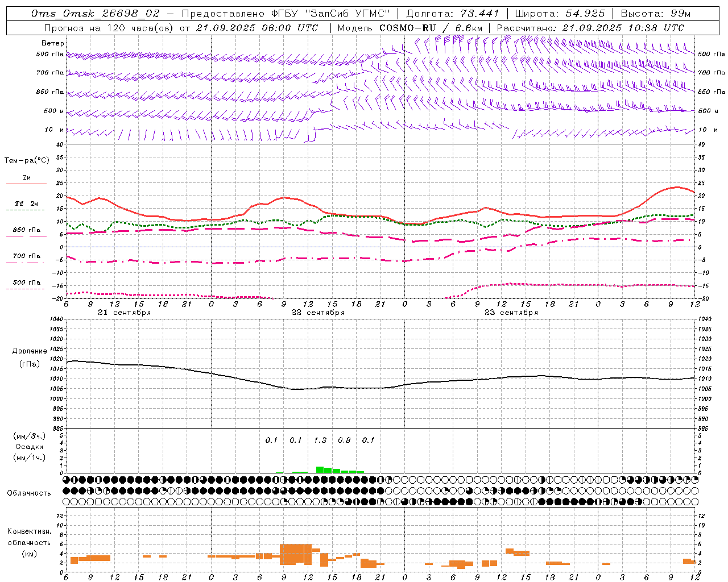The height and width of the screenshot is (582, 728).
Task: Select the precipitation value "1.3"
Action: click(320, 440)
